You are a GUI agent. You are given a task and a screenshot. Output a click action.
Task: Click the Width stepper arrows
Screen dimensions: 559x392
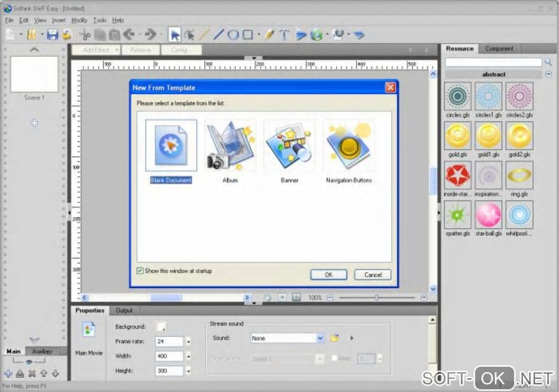pyautogui.click(x=188, y=356)
